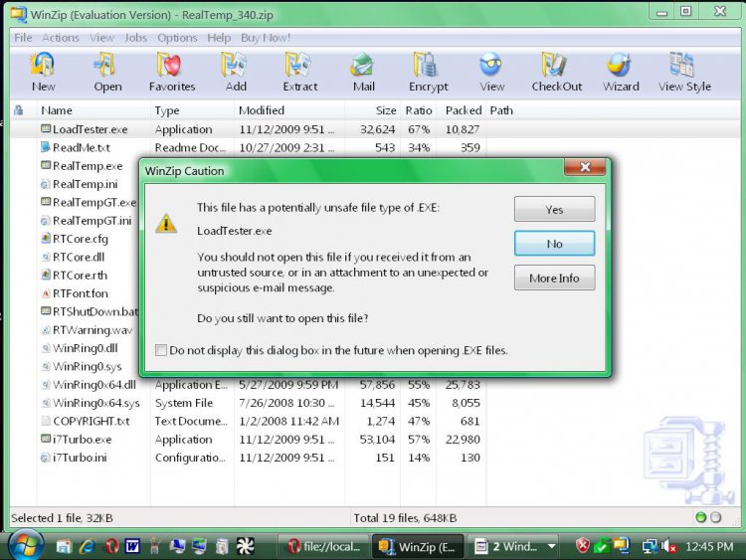The image size is (746, 560).
Task: Click the warning triangle icon in dialog
Action: (166, 224)
